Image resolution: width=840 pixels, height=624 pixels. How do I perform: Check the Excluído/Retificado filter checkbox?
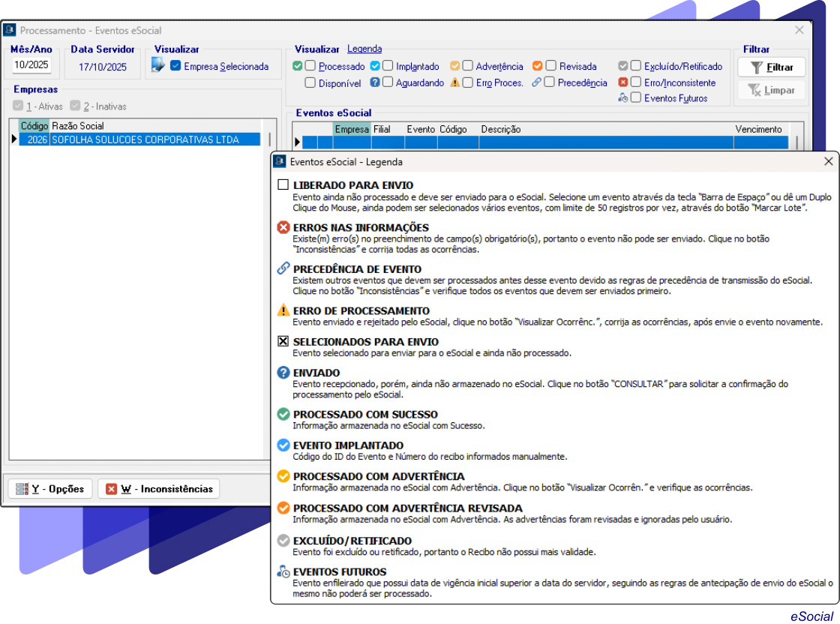pyautogui.click(x=636, y=66)
